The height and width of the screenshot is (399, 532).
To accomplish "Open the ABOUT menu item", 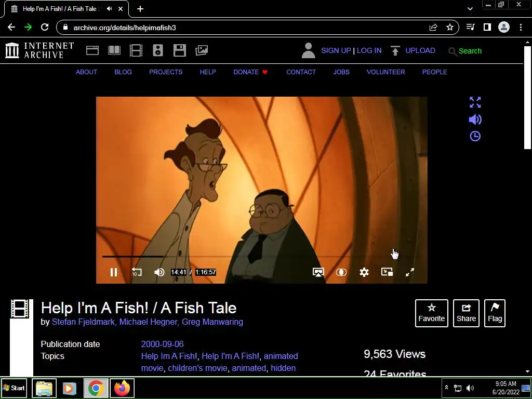I will coord(86,72).
